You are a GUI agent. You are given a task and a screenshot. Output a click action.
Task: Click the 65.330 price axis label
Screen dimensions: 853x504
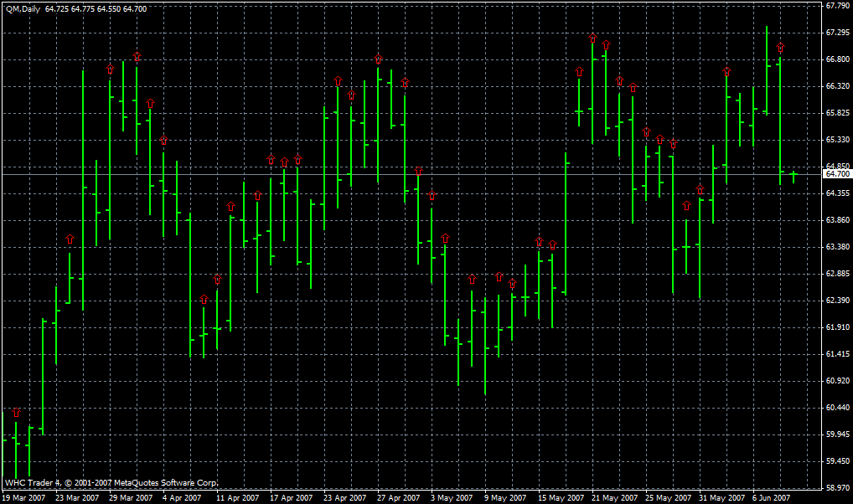838,140
